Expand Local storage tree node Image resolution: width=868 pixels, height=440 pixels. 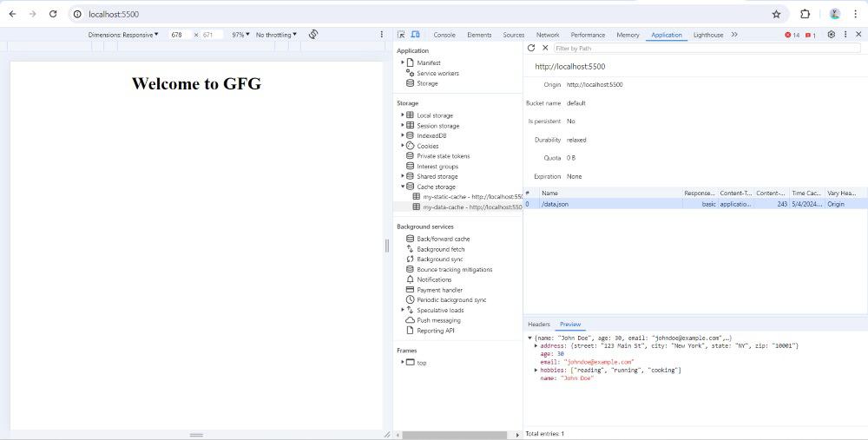pyautogui.click(x=403, y=115)
